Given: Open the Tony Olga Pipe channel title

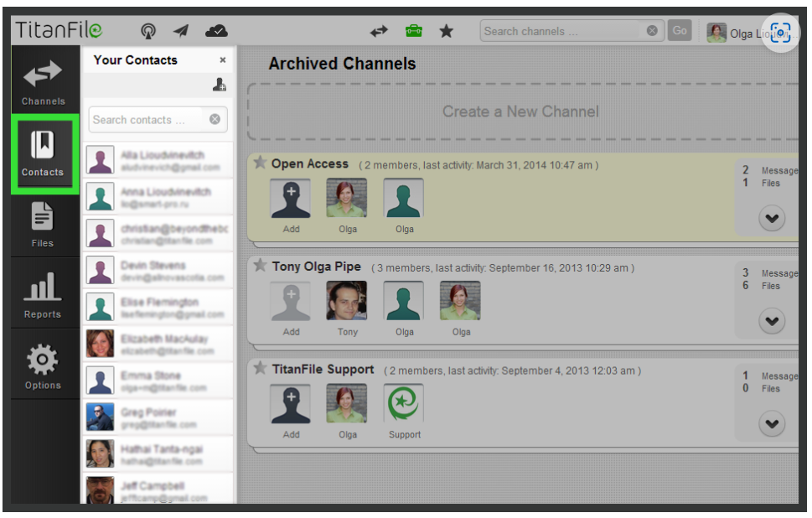Looking at the screenshot, I should click(x=317, y=267).
